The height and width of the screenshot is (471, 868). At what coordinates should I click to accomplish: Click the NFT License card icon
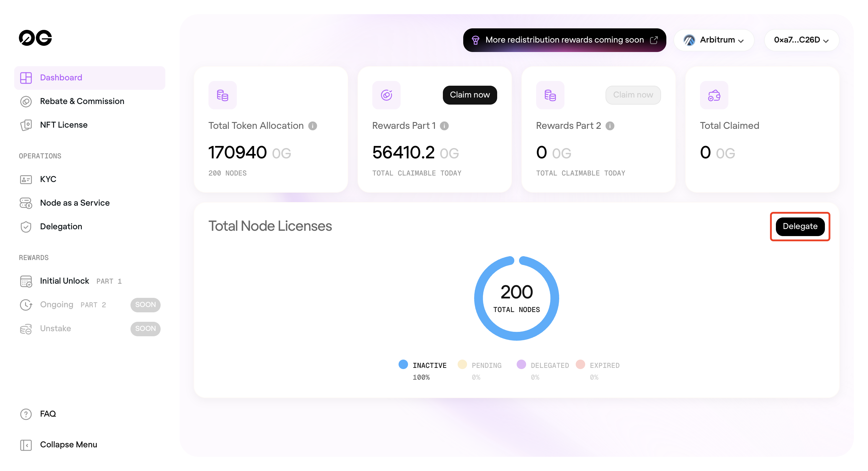pyautogui.click(x=26, y=125)
